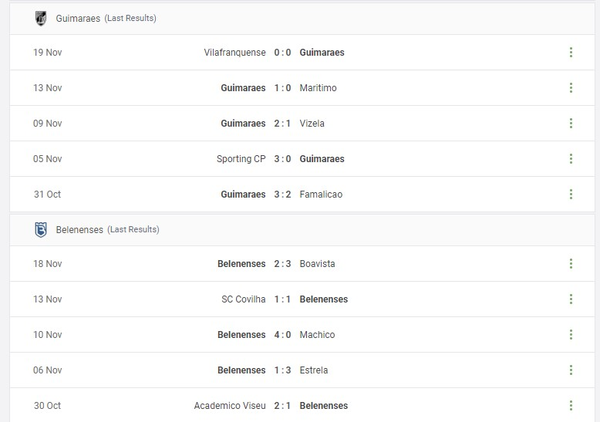Viewport: 600px width, 422px height.
Task: Open options for Academico Viseu match row
Action: tap(571, 406)
